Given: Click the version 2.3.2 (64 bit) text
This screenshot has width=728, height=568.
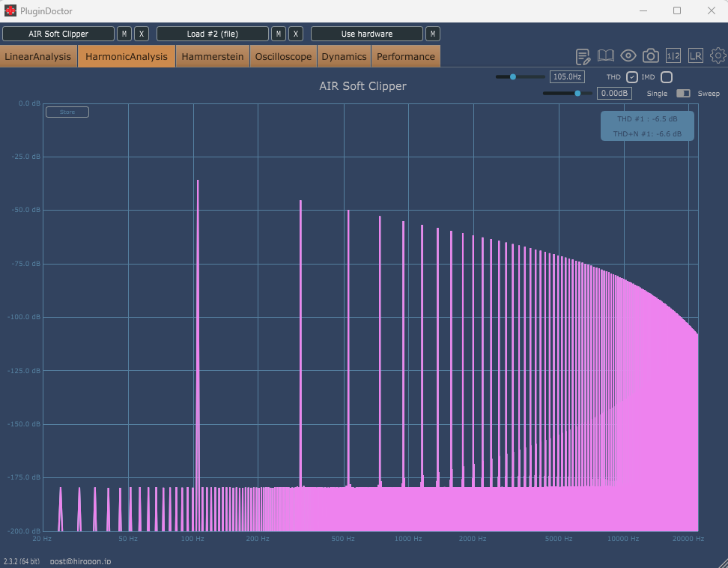Looking at the screenshot, I should (22, 561).
